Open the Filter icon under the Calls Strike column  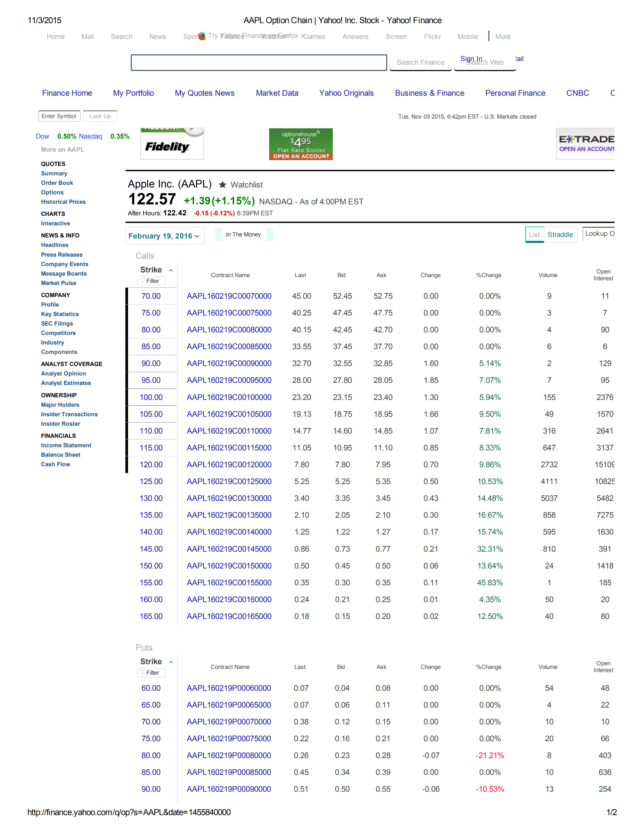tap(151, 281)
